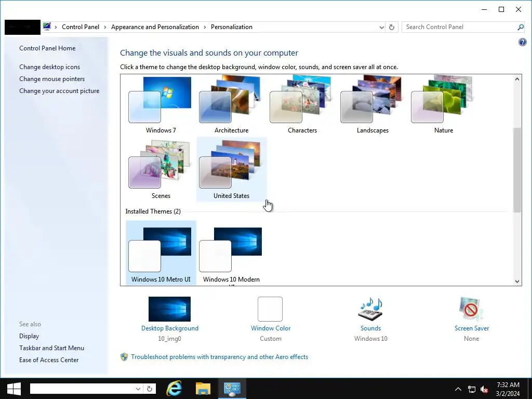The height and width of the screenshot is (399, 532).
Task: Open Change mouse pointers
Action: click(52, 79)
